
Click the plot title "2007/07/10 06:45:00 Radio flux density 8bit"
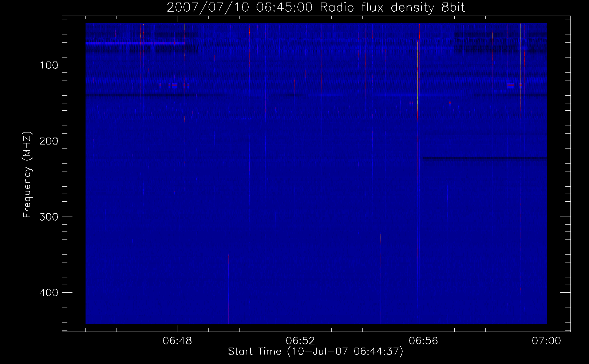click(316, 7)
